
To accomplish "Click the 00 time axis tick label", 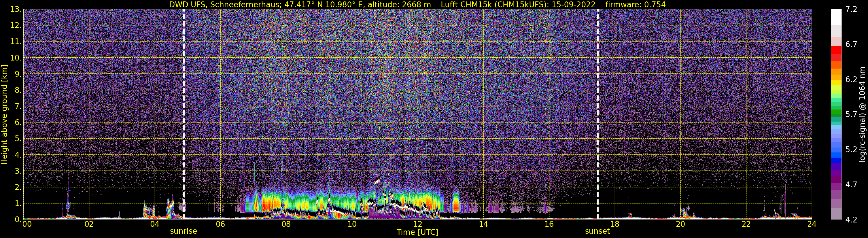I will pos(27,224).
